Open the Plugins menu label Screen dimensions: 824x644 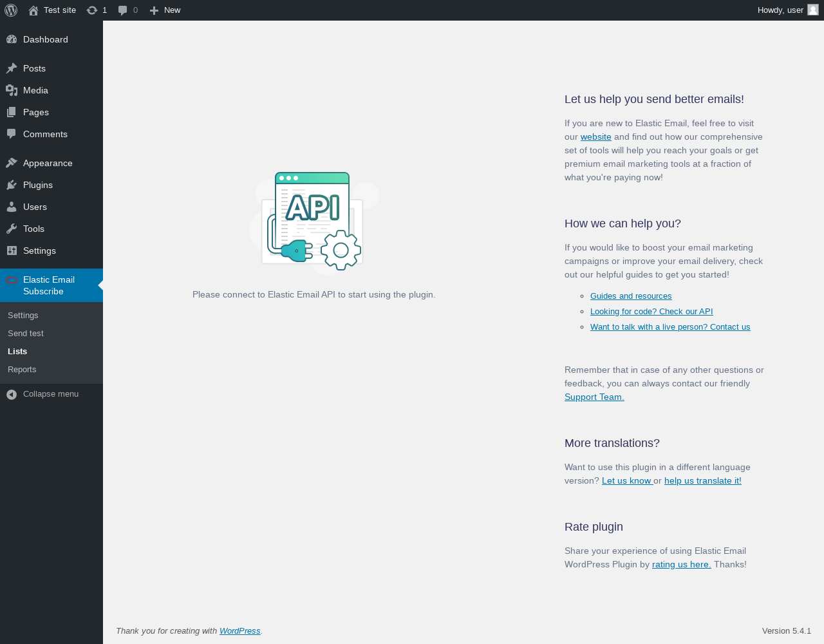pyautogui.click(x=38, y=185)
